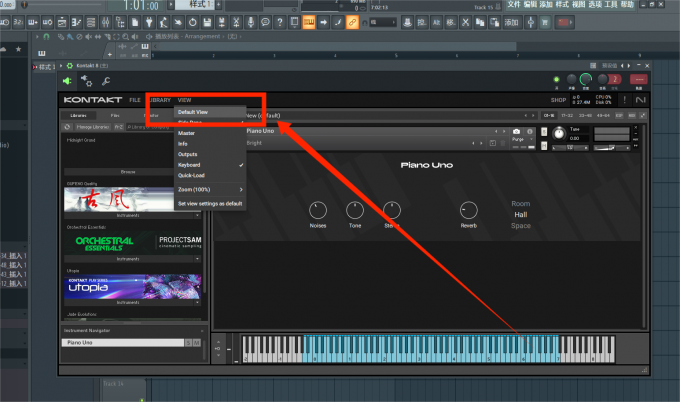Click the Kontakt VIEW menu
Image resolution: width=680 pixels, height=402 pixels.
[184, 100]
